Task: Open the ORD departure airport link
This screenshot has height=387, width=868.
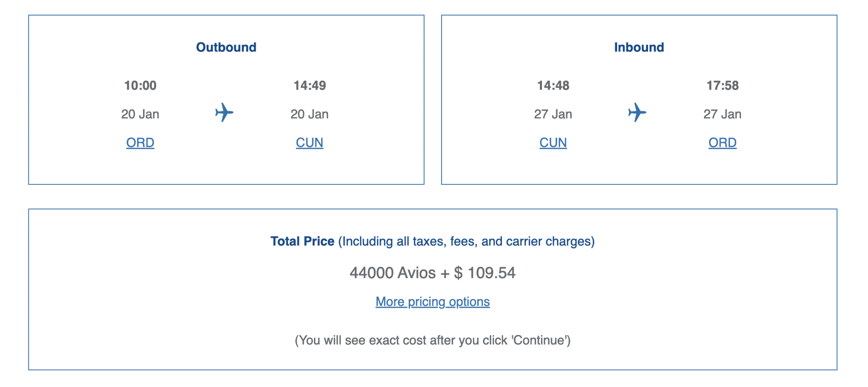Action: click(140, 143)
